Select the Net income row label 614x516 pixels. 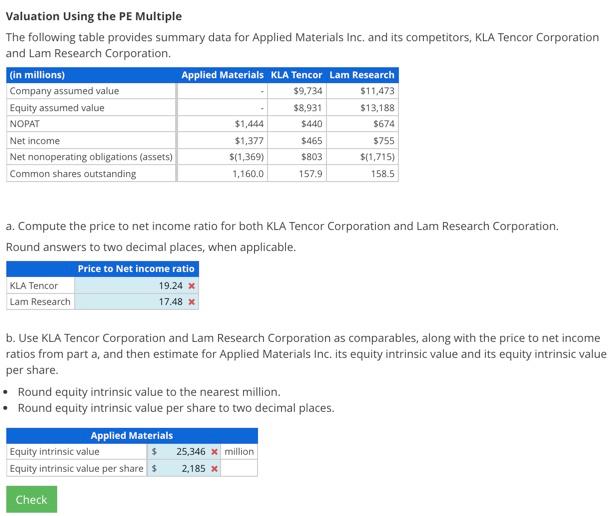click(35, 141)
